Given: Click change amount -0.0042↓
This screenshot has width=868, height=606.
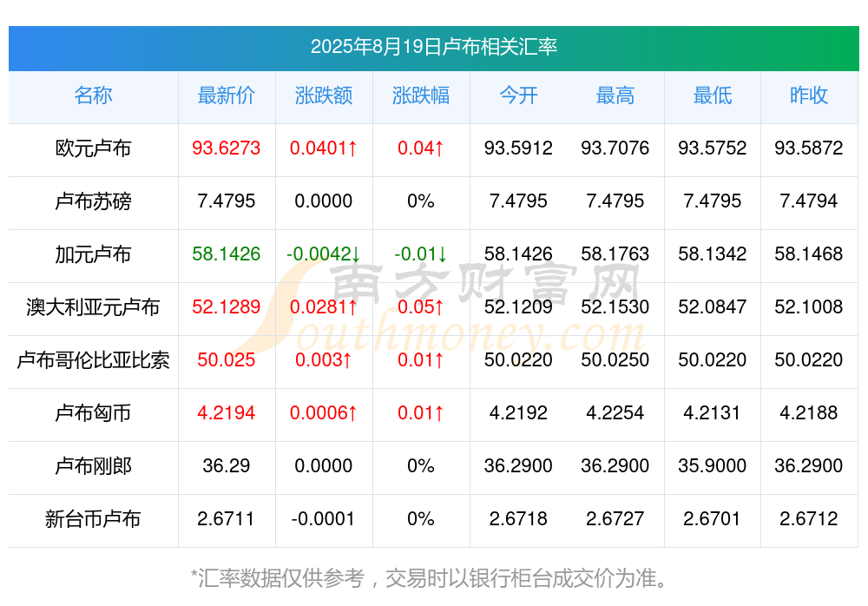Looking at the screenshot, I should pyautogui.click(x=323, y=254).
